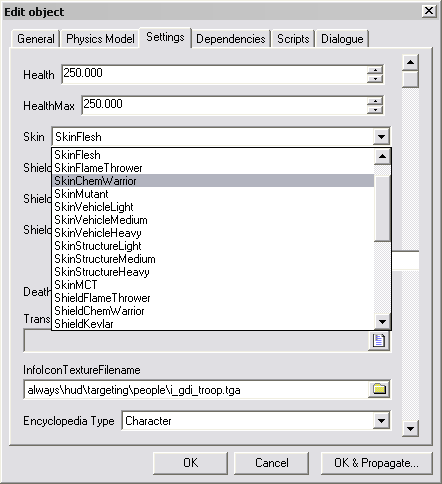Click the file browse folder icon for InfoIconTextureFilename
442x484 pixels.
pos(379,389)
